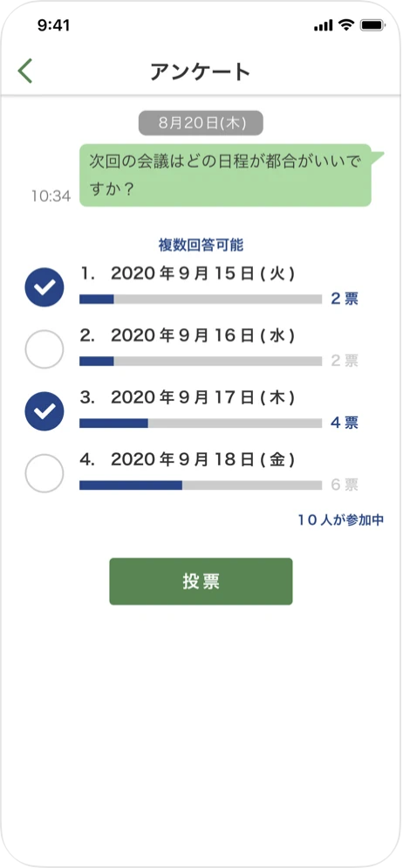The width and height of the screenshot is (403, 868).
Task: Uncheck option 3 for September 17
Action: click(x=44, y=411)
